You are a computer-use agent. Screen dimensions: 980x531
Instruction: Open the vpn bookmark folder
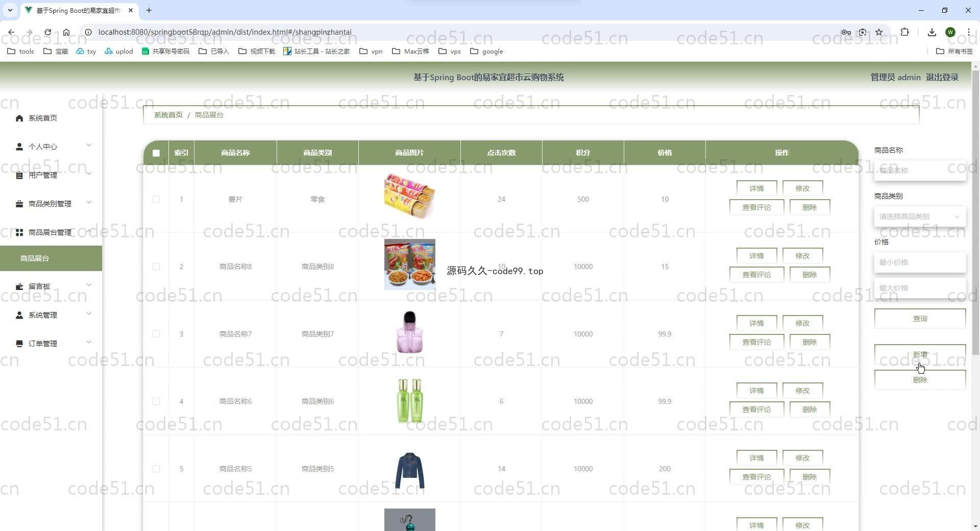pos(371,51)
